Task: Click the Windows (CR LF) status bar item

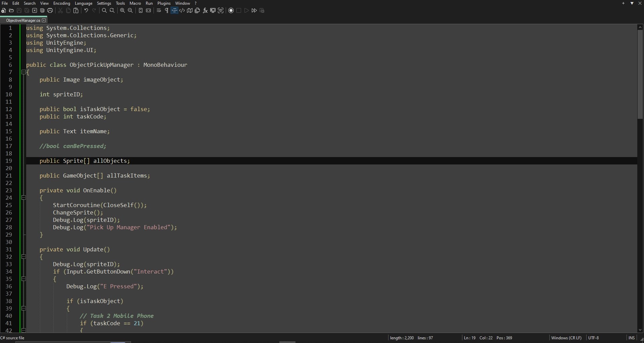Action: [567, 338]
